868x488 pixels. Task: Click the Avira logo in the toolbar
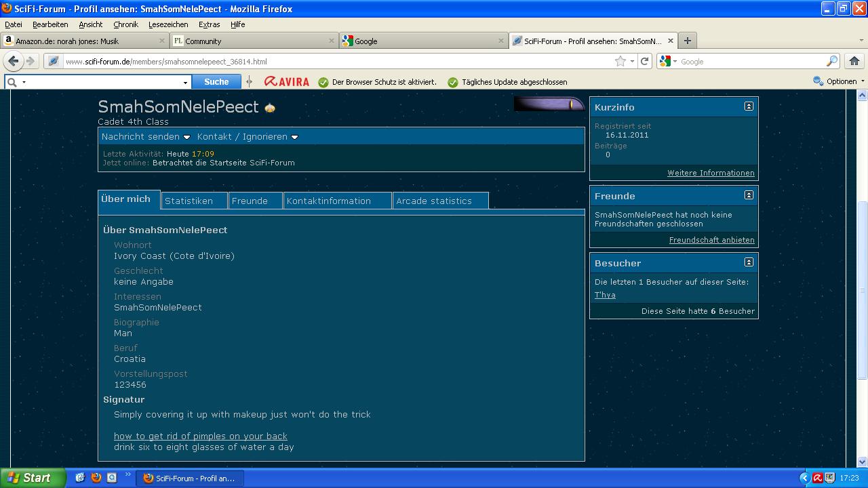click(x=286, y=82)
